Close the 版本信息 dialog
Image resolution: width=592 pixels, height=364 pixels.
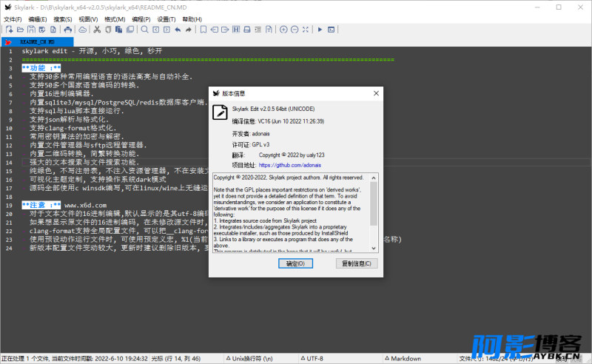[x=376, y=93]
